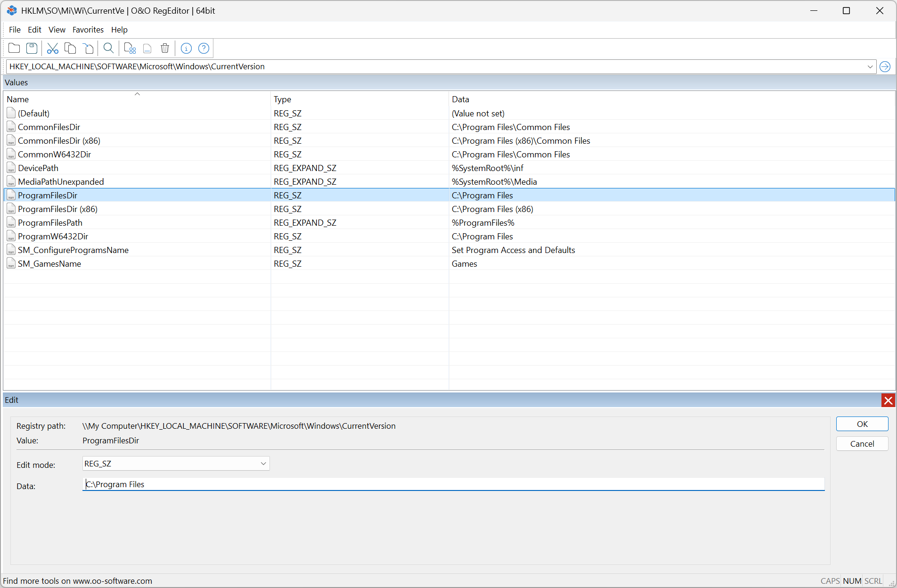Select the CommonW6432Dir row name
Screen dimensions: 897x588
[x=54, y=154]
